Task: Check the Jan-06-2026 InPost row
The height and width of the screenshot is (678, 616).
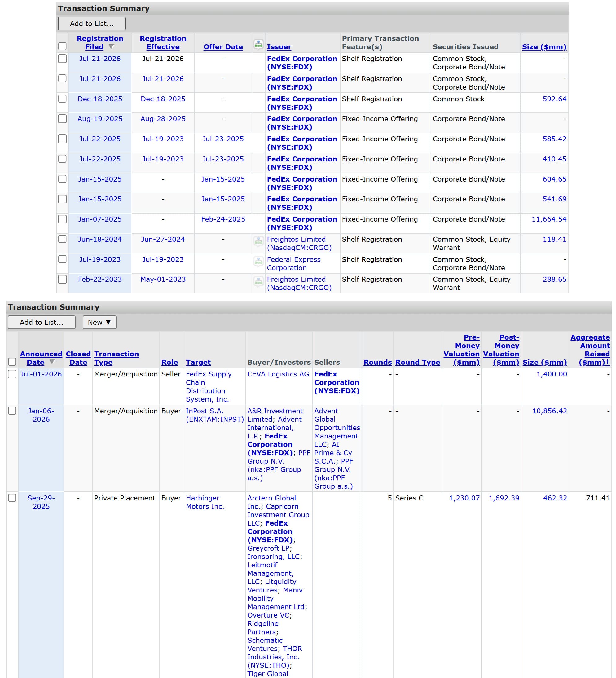Action: (12, 411)
